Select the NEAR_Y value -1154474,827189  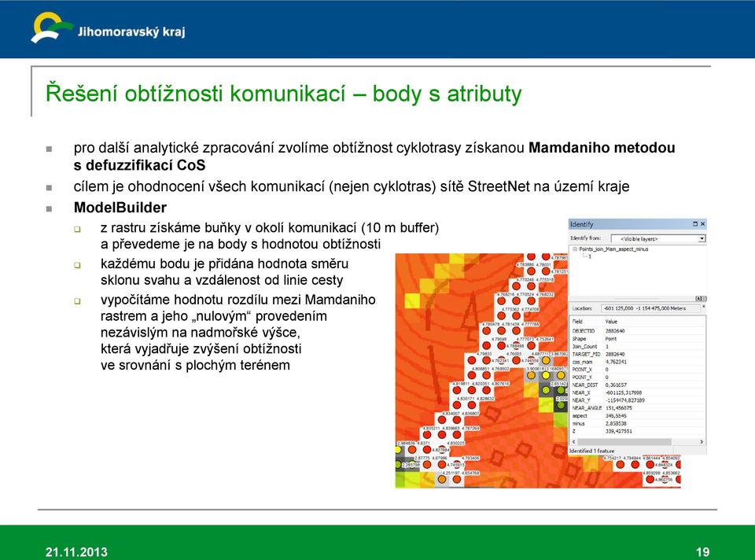tap(625, 400)
